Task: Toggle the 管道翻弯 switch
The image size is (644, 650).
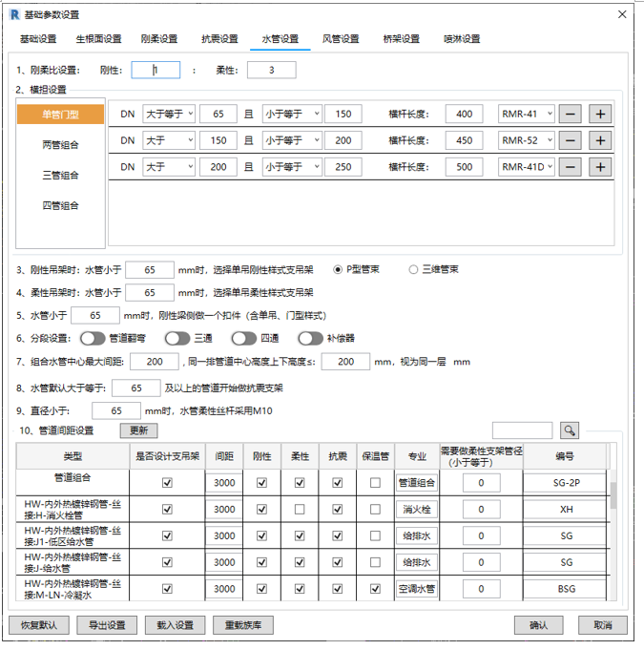Action: point(93,338)
